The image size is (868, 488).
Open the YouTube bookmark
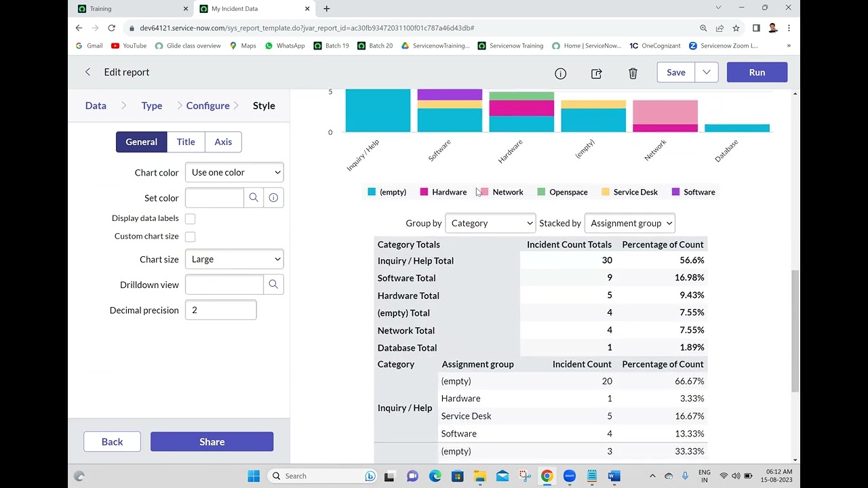[x=129, y=45]
